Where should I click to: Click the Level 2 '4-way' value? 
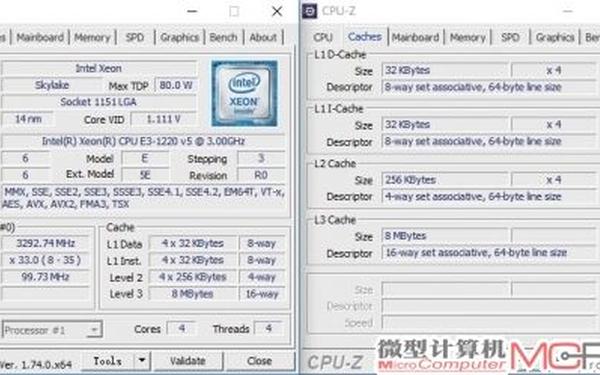262,277
